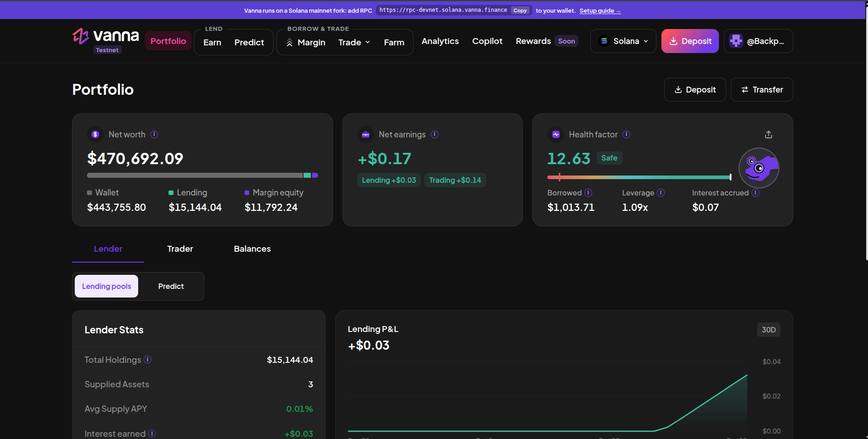Select the Lending pools toggle
Image resolution: width=868 pixels, height=439 pixels.
106,286
